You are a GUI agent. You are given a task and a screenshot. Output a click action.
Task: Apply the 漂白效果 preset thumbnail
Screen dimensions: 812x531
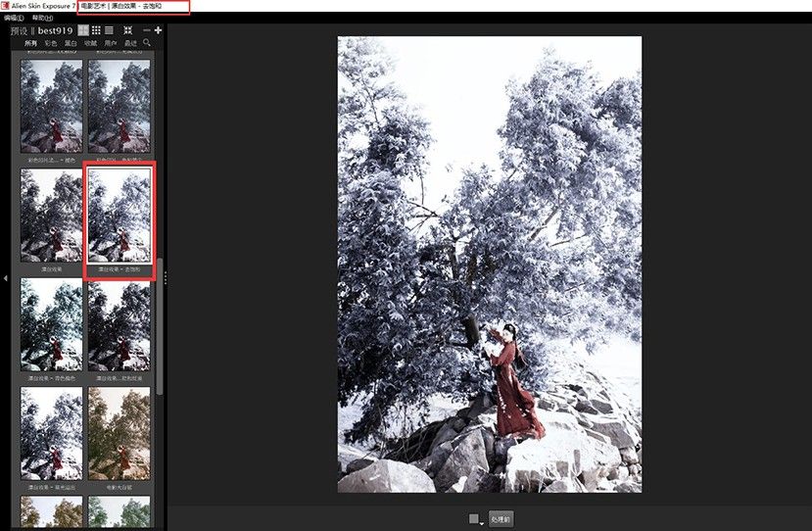(x=51, y=216)
